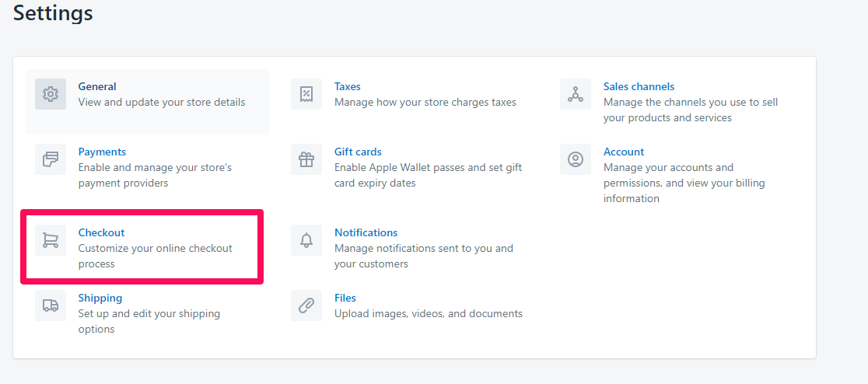868x384 pixels.
Task: Click the Files paperclip icon
Action: tap(306, 305)
